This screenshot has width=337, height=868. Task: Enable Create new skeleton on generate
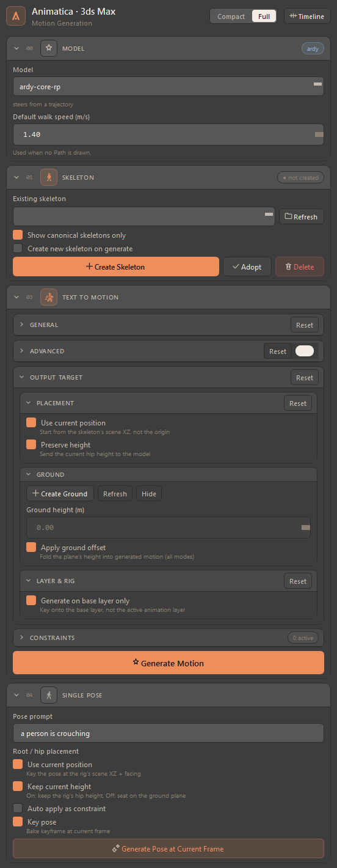pyautogui.click(x=18, y=249)
